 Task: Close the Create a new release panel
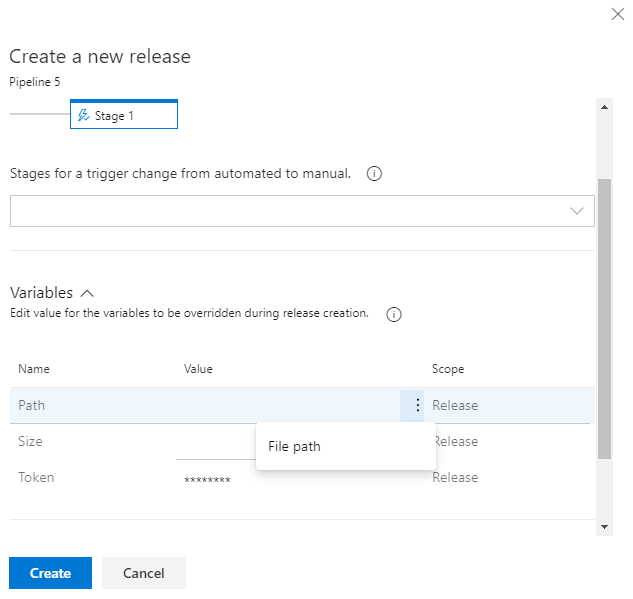(616, 14)
